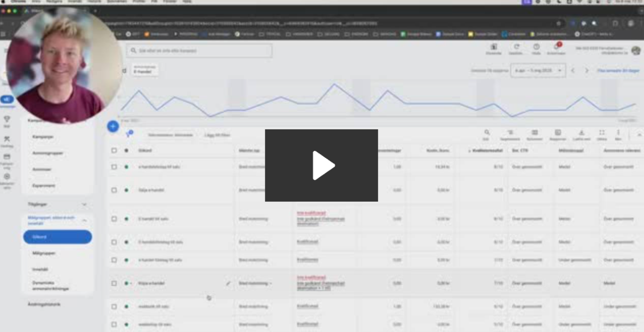Click the refresh icon in header
The width and height of the screenshot is (644, 332).
[x=516, y=47]
